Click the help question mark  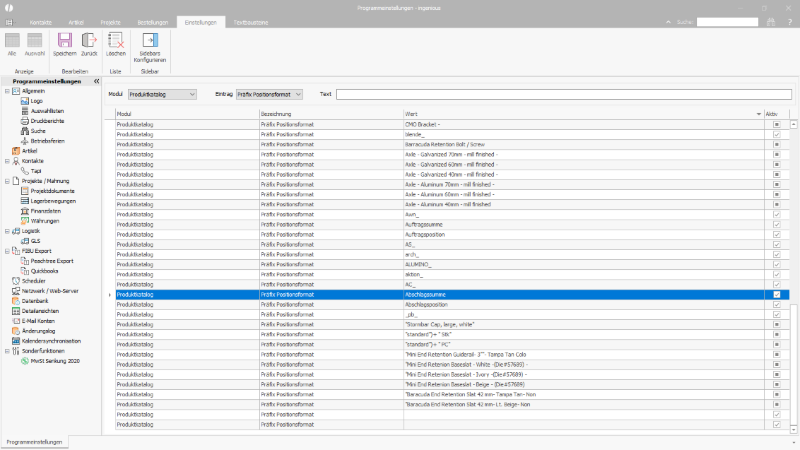(790, 22)
